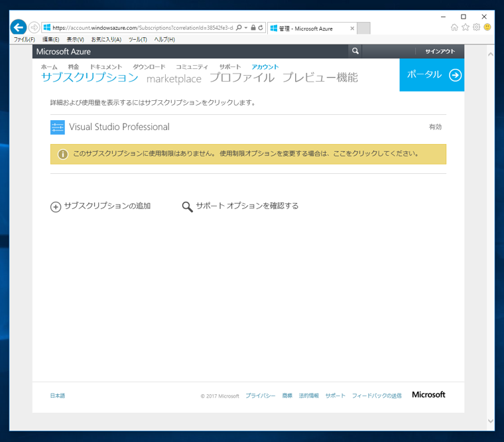Click the Azure header search icon
504x442 pixels.
coord(355,51)
